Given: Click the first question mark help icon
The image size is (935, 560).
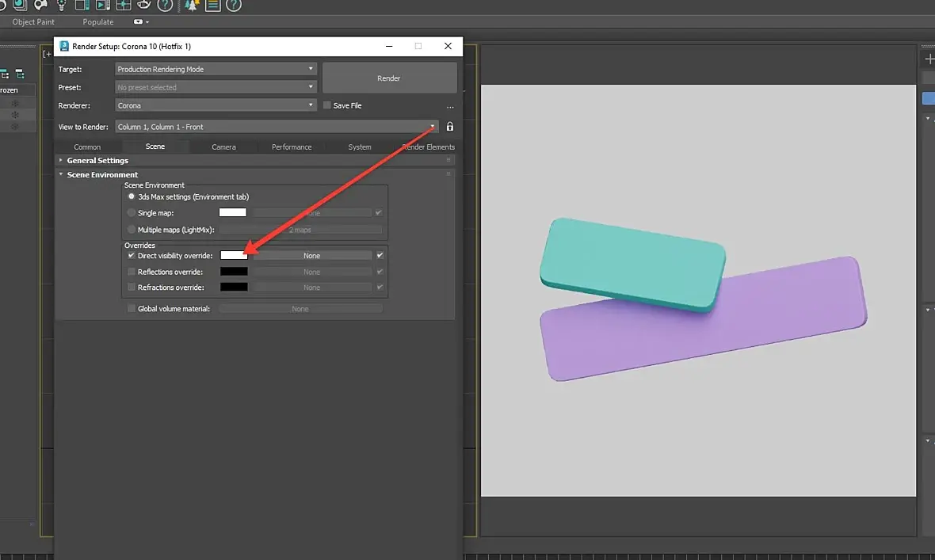Looking at the screenshot, I should 165,5.
